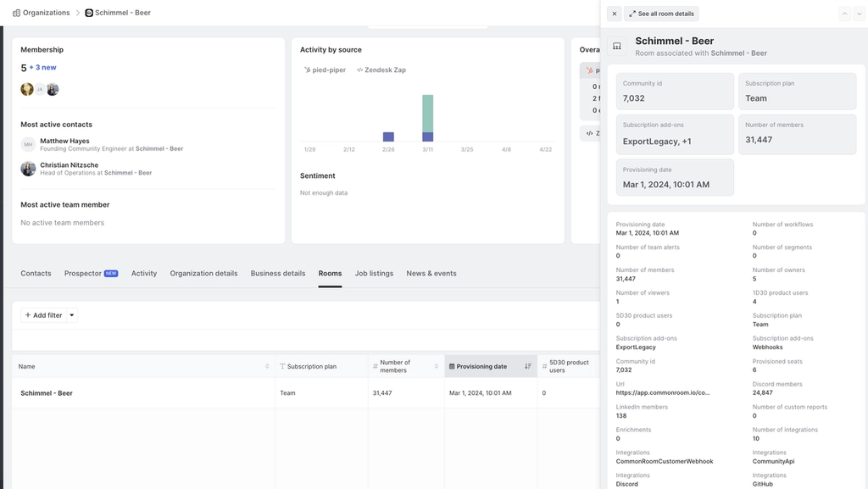
Task: Click Schimmel - Beer breadcrumb
Action: pos(122,13)
